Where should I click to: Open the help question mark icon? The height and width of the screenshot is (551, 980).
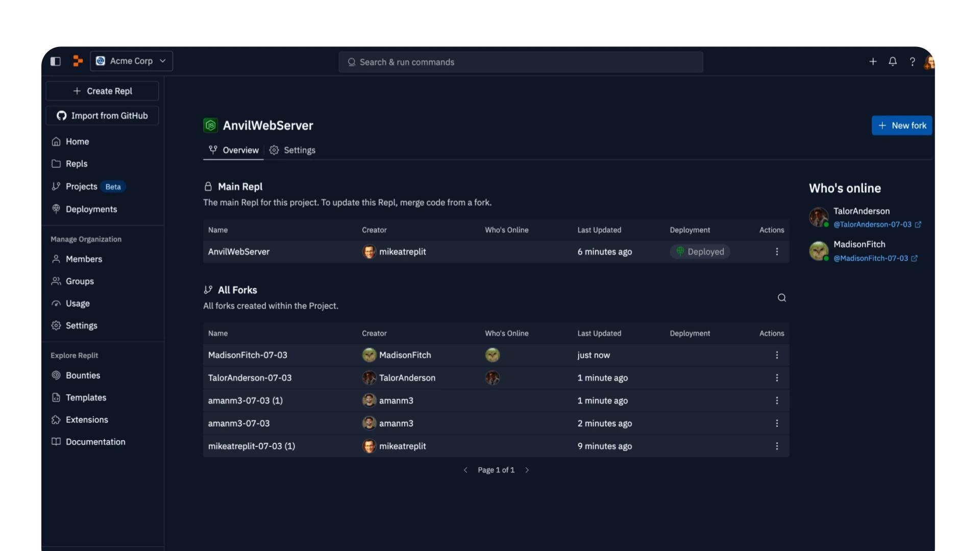pos(912,62)
